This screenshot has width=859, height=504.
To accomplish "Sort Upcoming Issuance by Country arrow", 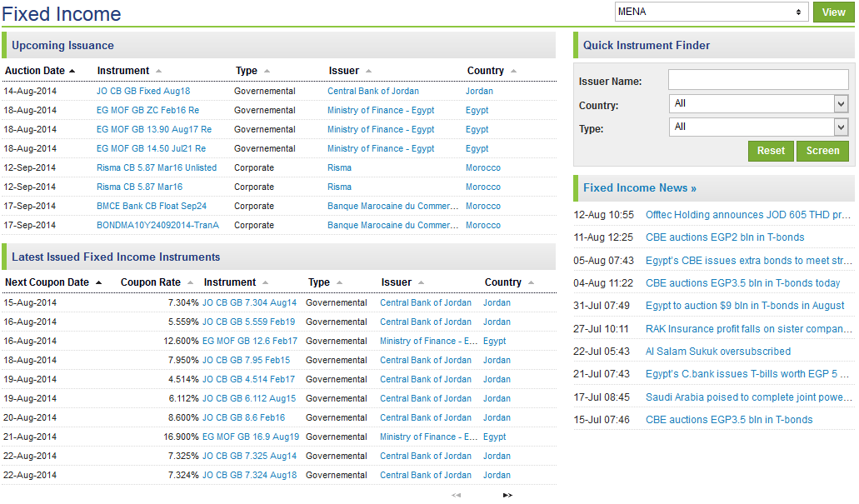I will (513, 71).
